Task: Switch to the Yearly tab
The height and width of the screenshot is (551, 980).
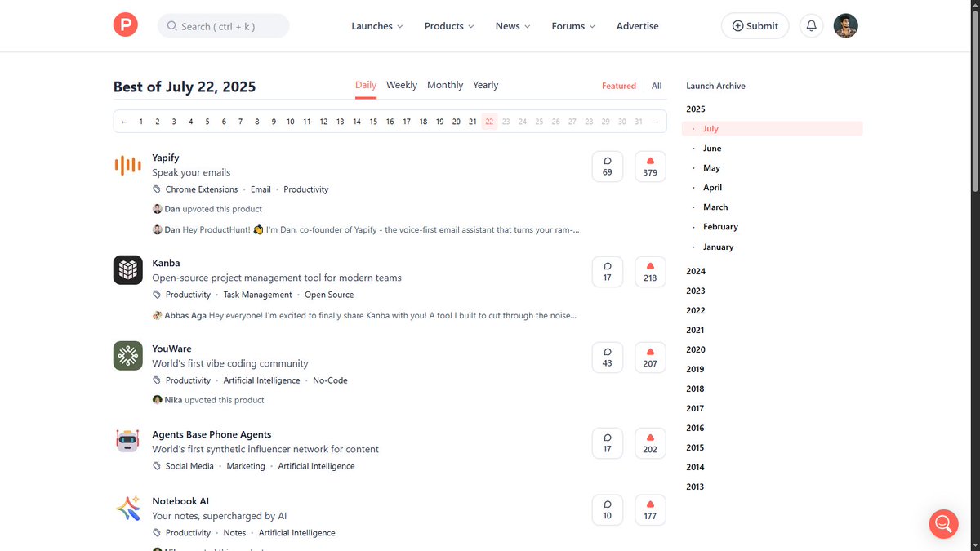Action: point(485,85)
